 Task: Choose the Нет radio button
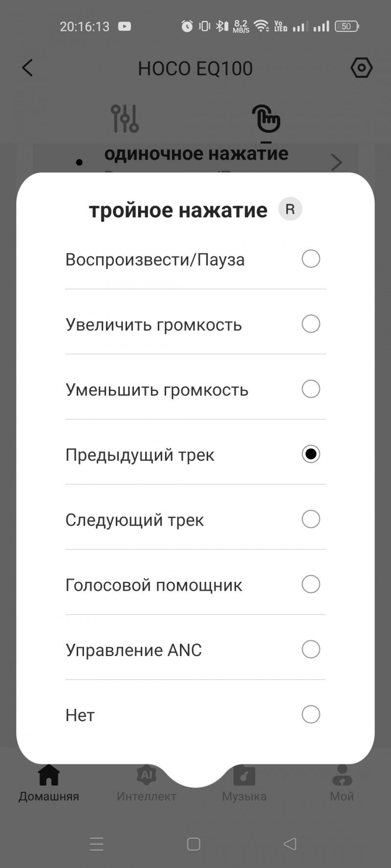311,714
